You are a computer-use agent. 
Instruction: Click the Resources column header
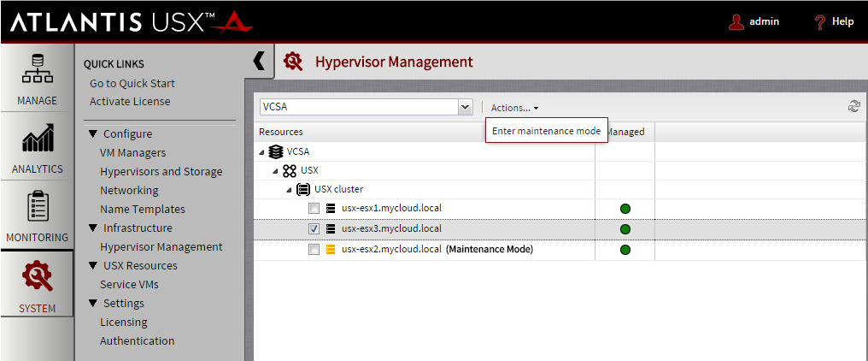281,132
